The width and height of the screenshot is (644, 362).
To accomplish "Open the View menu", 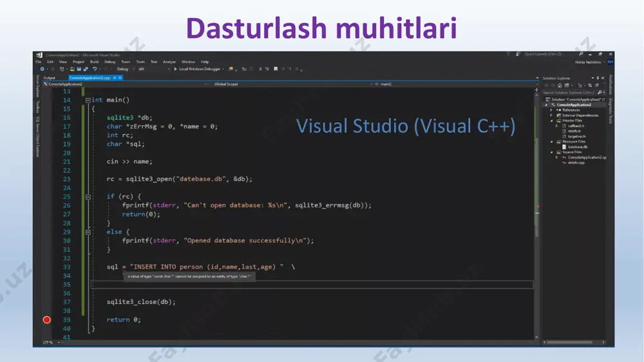I will tap(63, 62).
